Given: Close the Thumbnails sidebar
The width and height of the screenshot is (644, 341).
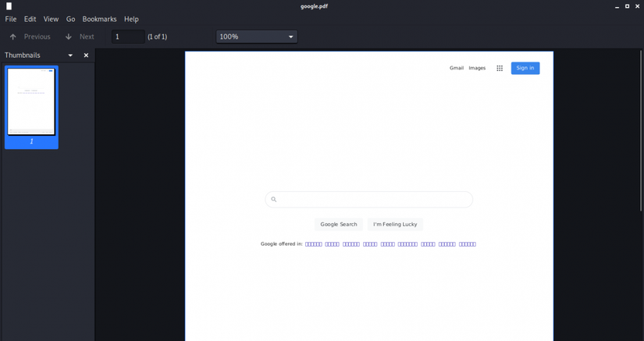Looking at the screenshot, I should coord(86,55).
